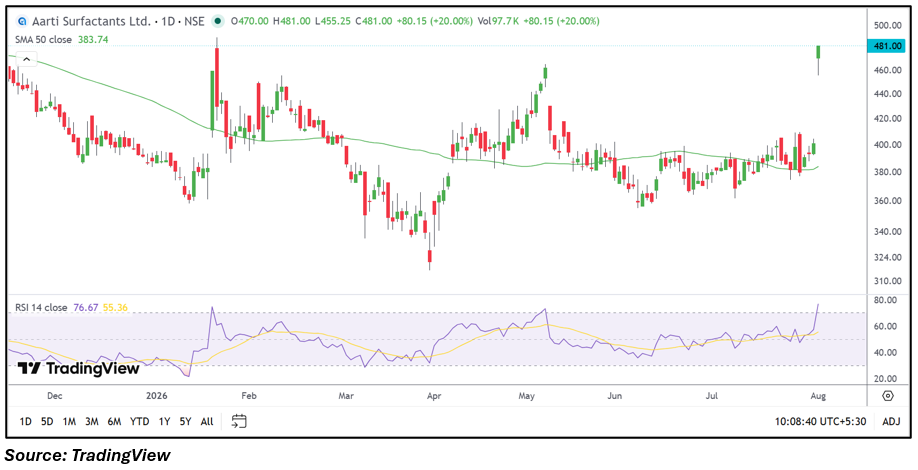Click the green market status dot

point(218,22)
